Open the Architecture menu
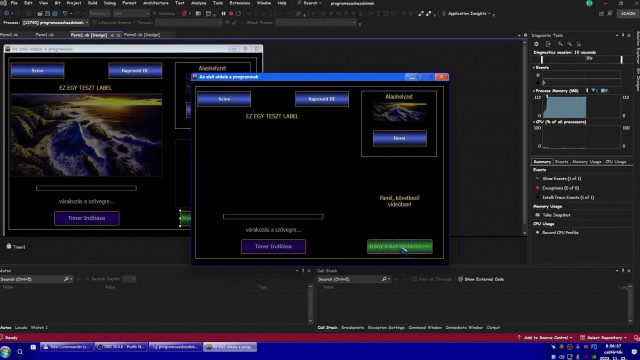 156,3
